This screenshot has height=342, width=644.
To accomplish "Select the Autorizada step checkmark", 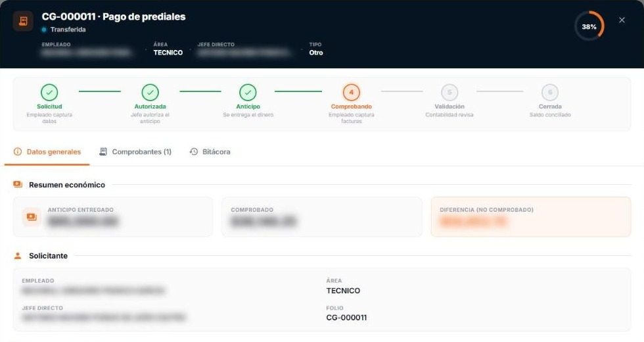I will tap(150, 93).
